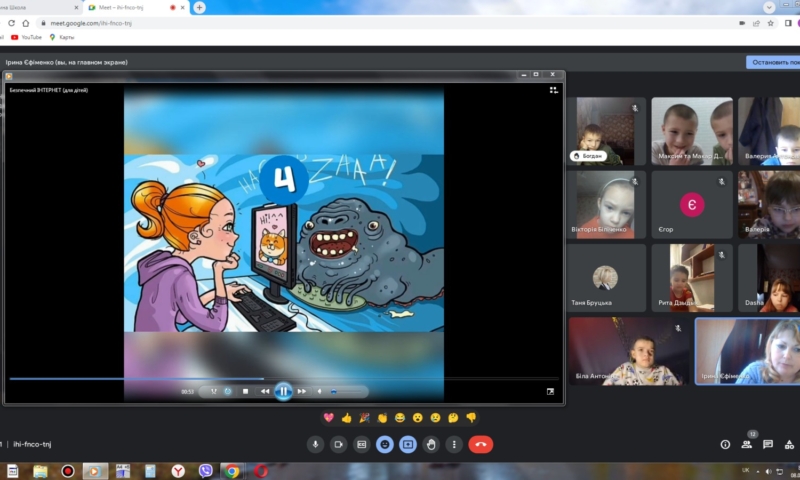Click the present screen button
The image size is (800, 480).
[408, 444]
